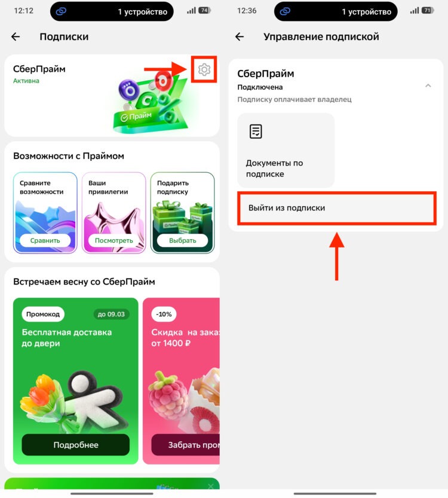Tap the link icon in right status pill

(x=285, y=12)
